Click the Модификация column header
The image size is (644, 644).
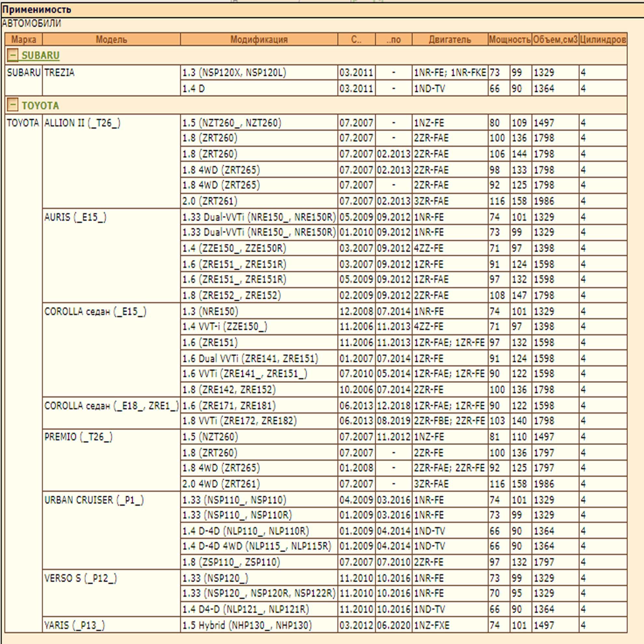[259, 39]
